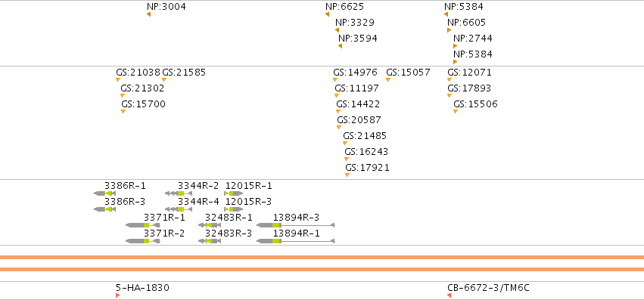Click the GS:14976 label
Screen dimensions: 644x300
(355, 73)
